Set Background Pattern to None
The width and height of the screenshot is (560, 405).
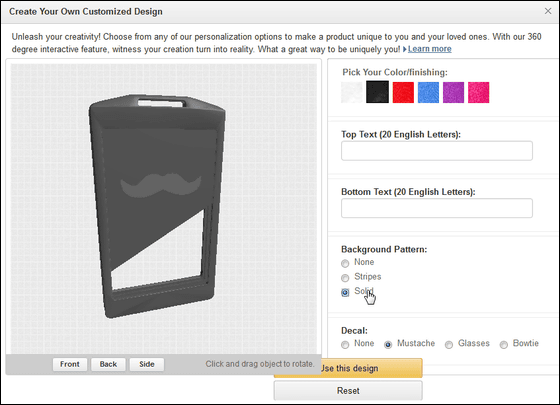coord(345,264)
